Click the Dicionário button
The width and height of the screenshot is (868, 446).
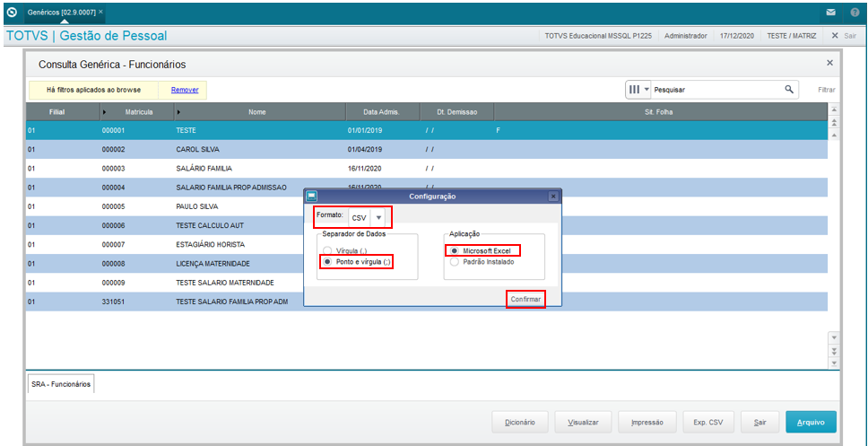click(x=520, y=422)
